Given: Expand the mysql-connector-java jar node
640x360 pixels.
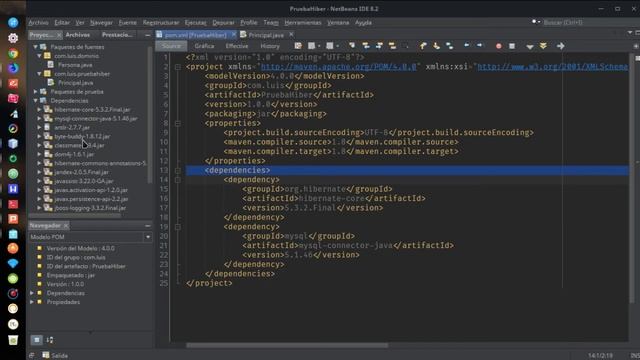Looking at the screenshot, I should click(x=40, y=118).
